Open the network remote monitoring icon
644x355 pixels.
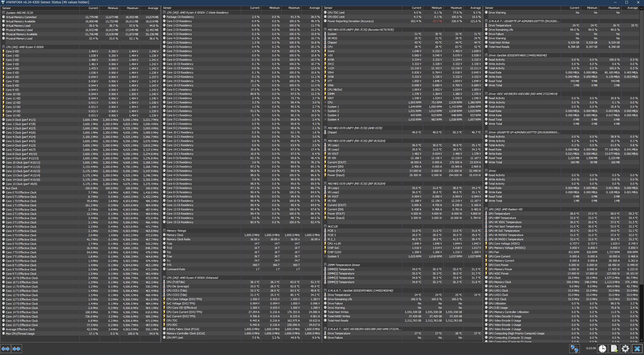tap(574, 348)
